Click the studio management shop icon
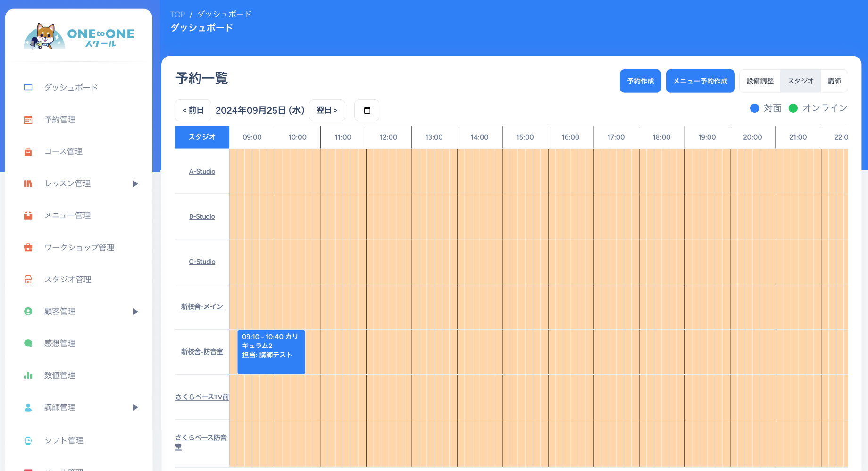Image resolution: width=868 pixels, height=471 pixels. (x=28, y=280)
